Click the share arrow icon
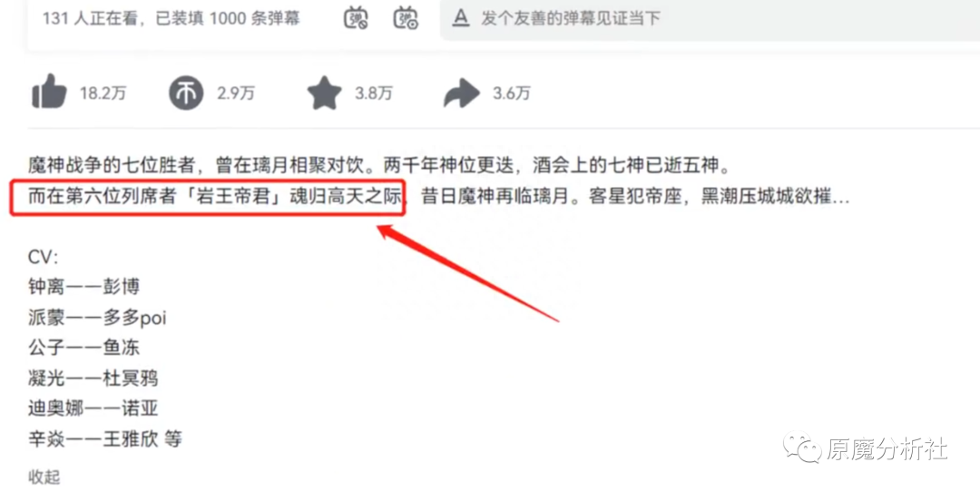The height and width of the screenshot is (492, 980). tap(461, 93)
